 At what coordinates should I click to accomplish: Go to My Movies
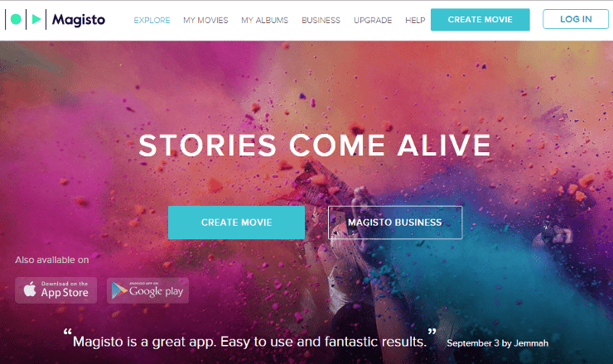coord(205,21)
